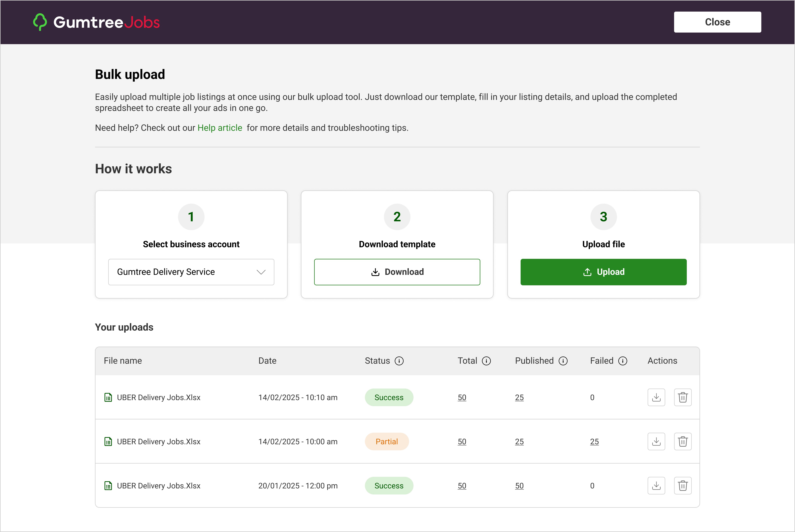
Task: Open Total 50 link in 10:10 am row
Action: [462, 397]
